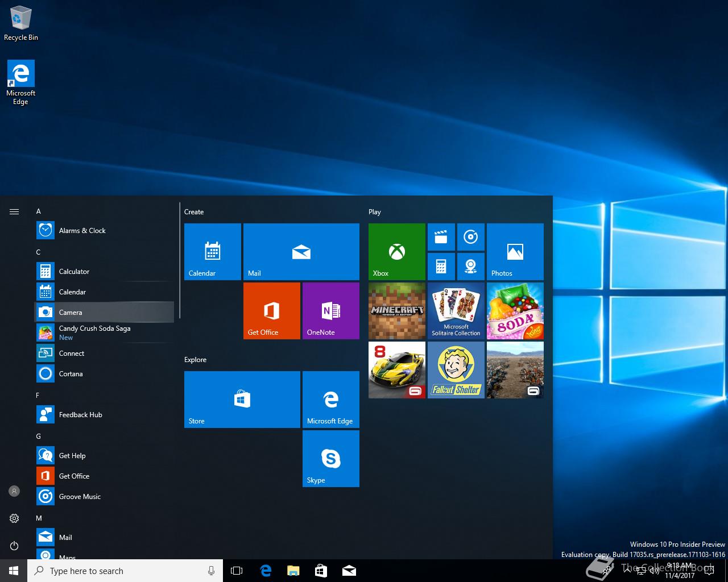
Task: Open the Xbox tile
Action: (x=396, y=251)
